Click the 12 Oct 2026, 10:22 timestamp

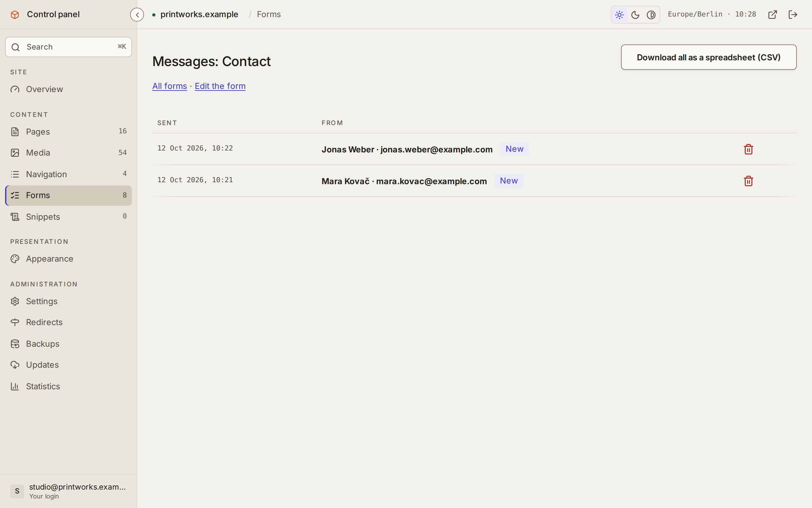click(195, 148)
